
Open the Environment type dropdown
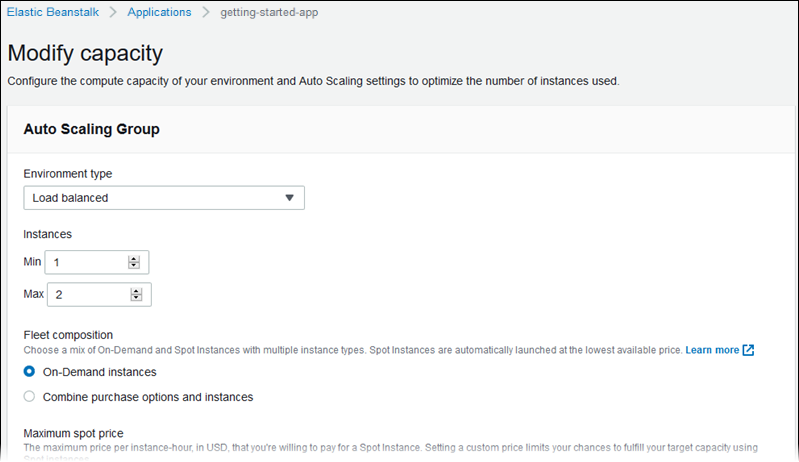pyautogui.click(x=163, y=198)
